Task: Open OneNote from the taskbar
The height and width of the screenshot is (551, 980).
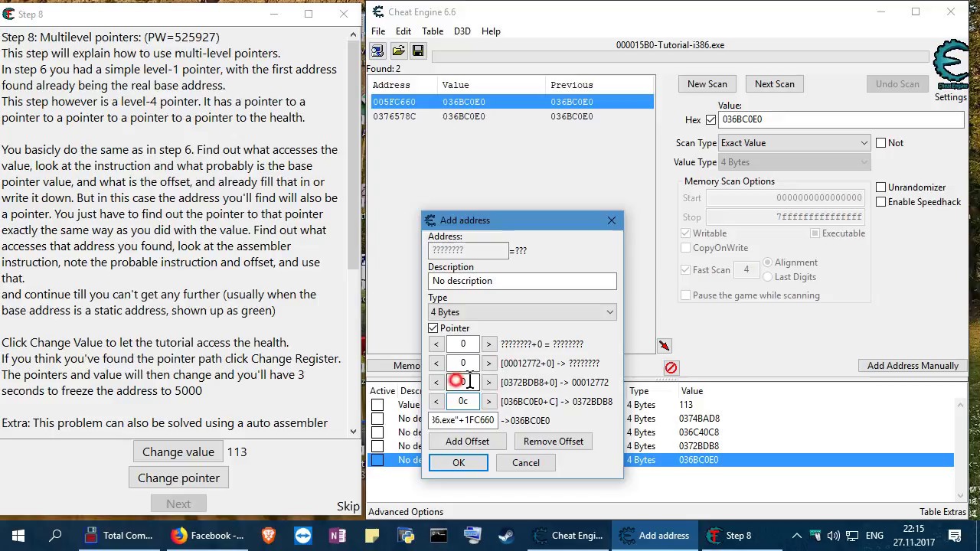Action: point(337,536)
